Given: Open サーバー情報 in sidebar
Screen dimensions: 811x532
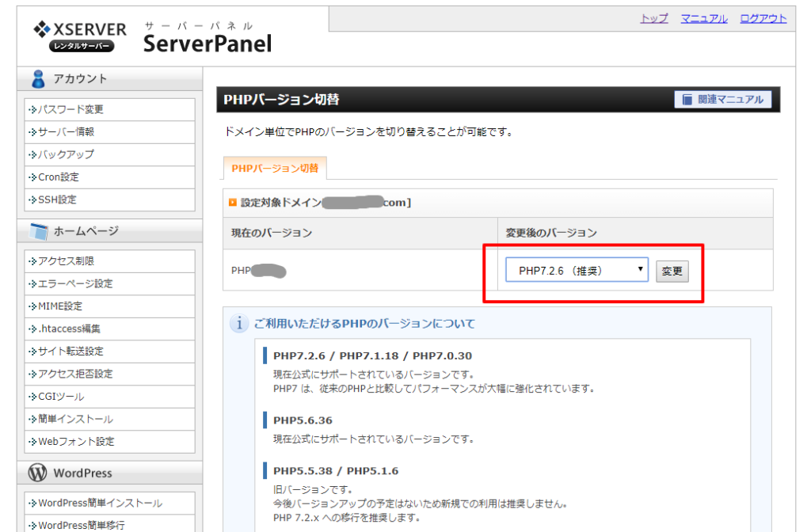Looking at the screenshot, I should coord(67,132).
